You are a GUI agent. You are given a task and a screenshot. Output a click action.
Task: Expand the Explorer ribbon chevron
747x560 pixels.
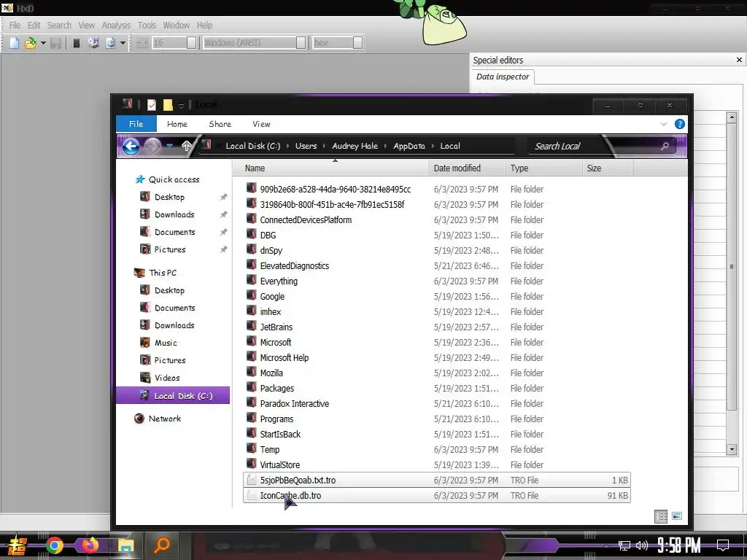tap(664, 124)
